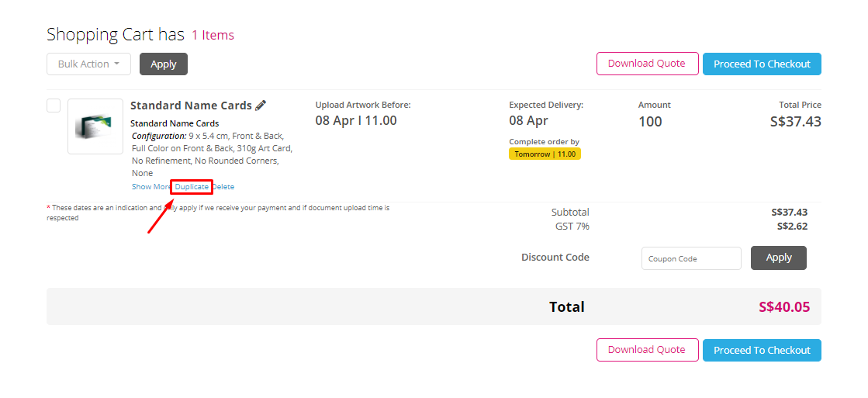Click the top Proceed To Checkout button
The width and height of the screenshot is (868, 398).
(x=761, y=64)
